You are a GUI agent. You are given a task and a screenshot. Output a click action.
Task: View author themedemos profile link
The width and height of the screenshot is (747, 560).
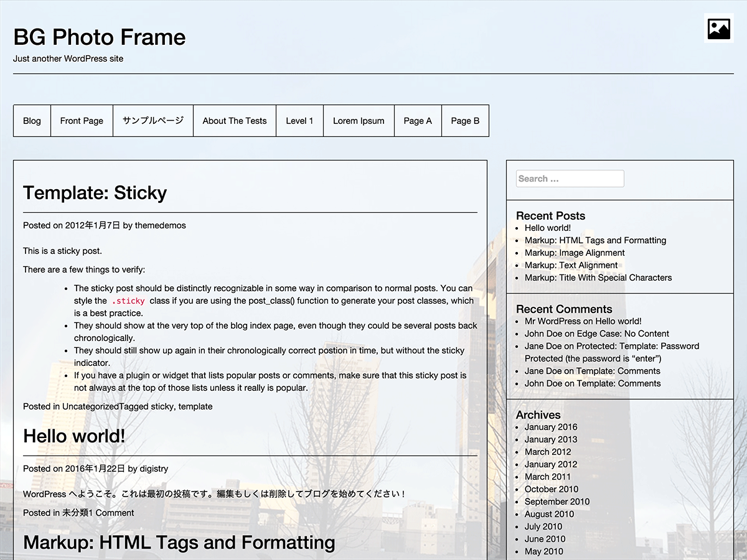click(160, 225)
